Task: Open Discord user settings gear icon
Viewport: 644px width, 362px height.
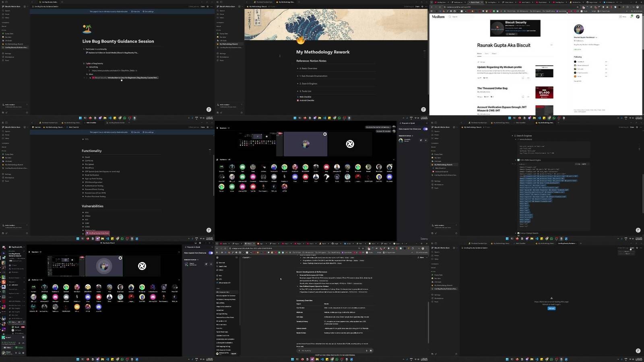Action: click(x=23, y=353)
